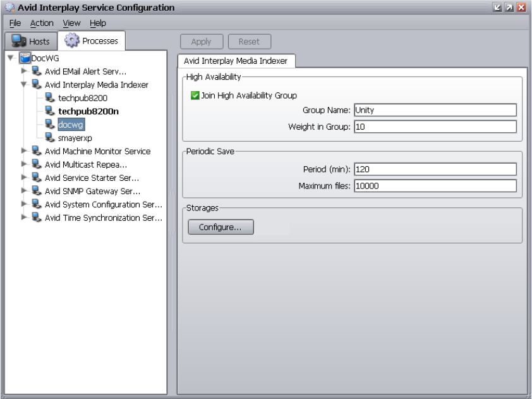This screenshot has width=532, height=399.
Task: Expand Avid EMail Alert Service node
Action: (x=24, y=71)
